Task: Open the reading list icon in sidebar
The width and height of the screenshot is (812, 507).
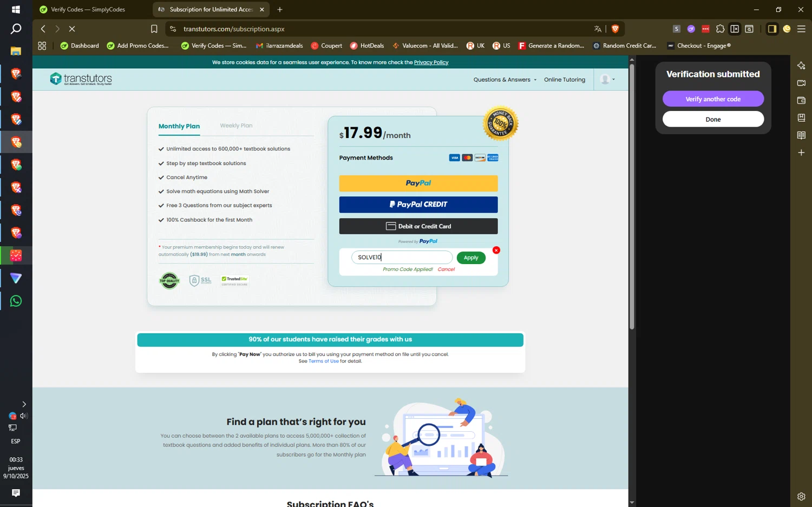Action: tap(801, 135)
